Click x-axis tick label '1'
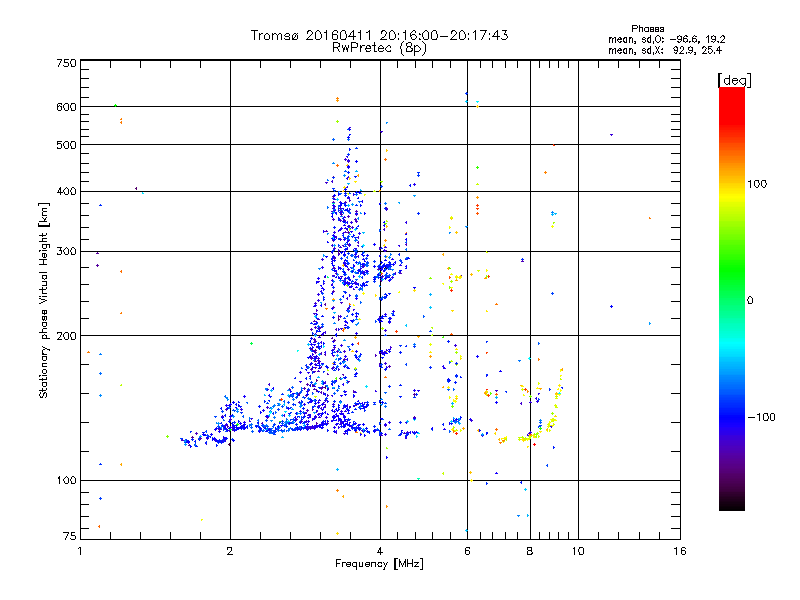The height and width of the screenshot is (600, 800). (80, 551)
